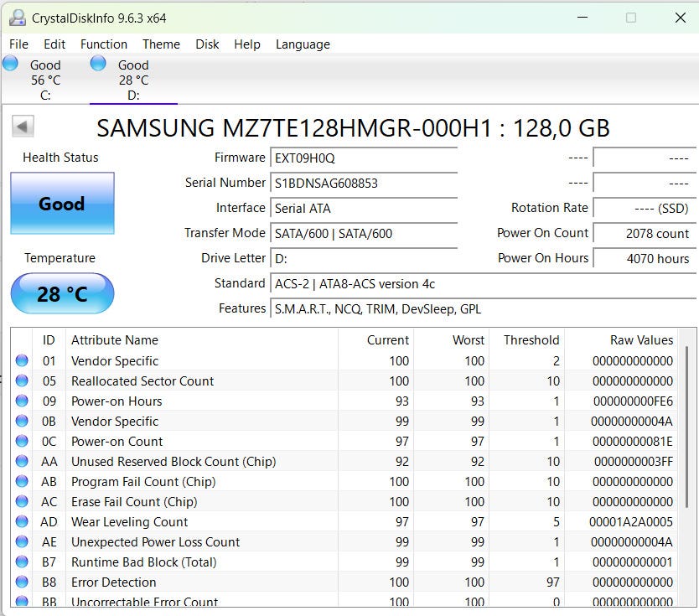Select the Error Detection attribute name
The image size is (699, 616).
click(x=114, y=582)
